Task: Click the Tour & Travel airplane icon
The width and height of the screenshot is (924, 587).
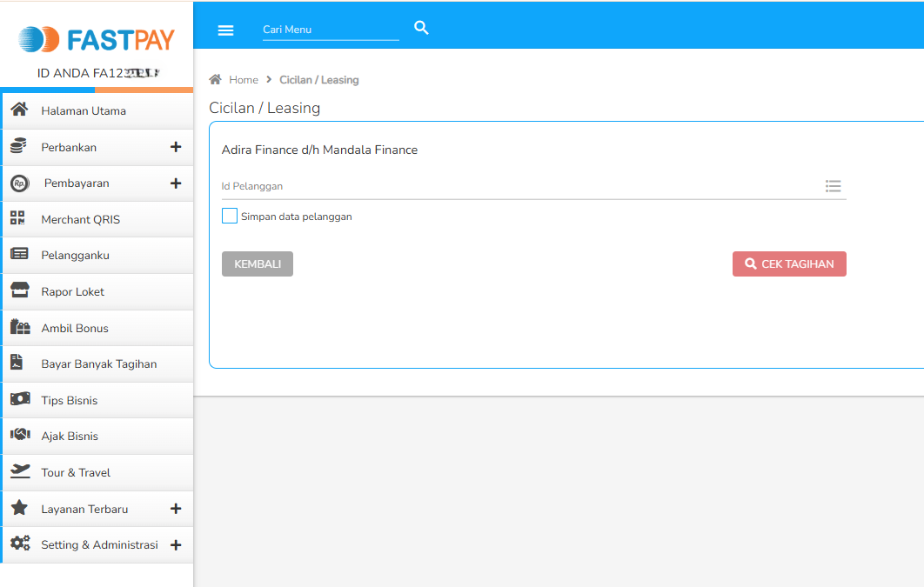Action: click(x=19, y=472)
